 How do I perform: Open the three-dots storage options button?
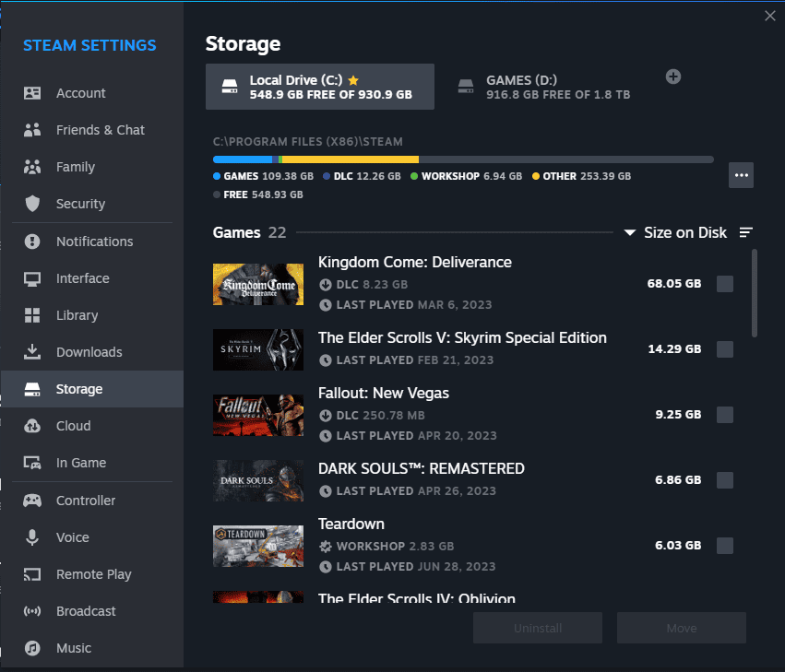pos(741,175)
